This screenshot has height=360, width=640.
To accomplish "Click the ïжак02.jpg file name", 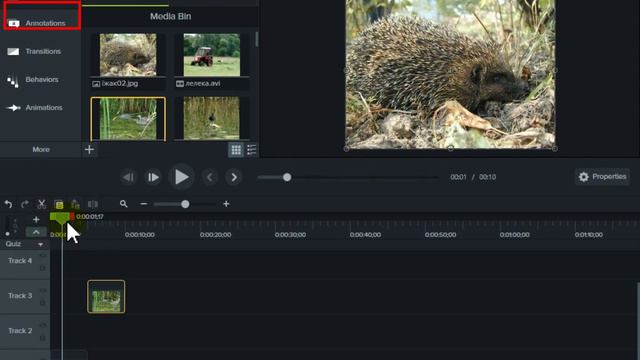I will 120,83.
